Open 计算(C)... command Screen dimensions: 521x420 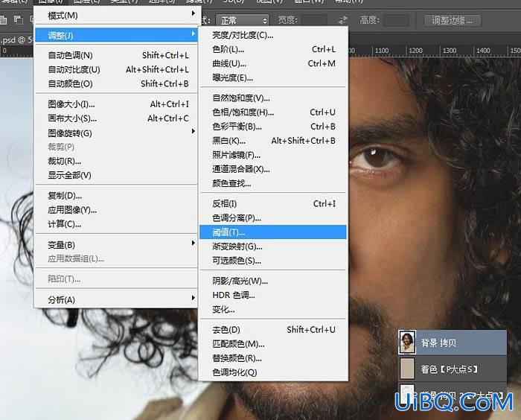116,224
